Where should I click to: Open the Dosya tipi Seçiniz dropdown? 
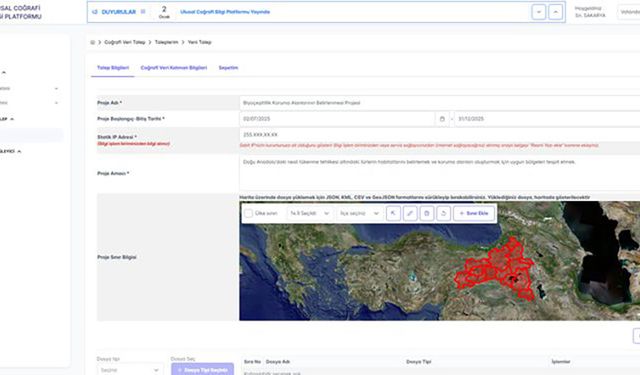tap(129, 370)
